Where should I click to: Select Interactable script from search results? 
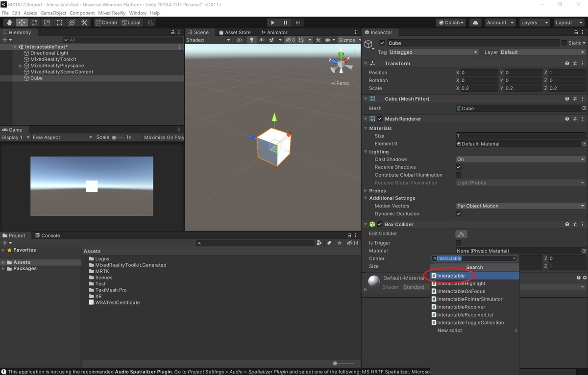coord(474,276)
